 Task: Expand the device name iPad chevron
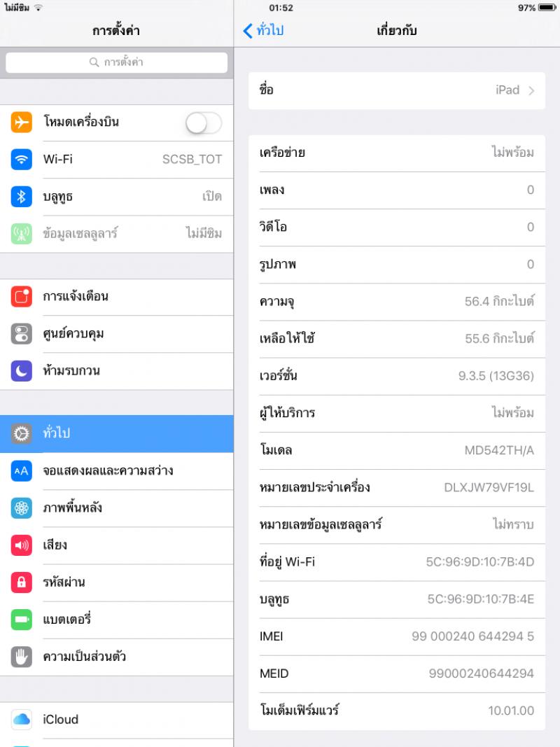coord(531,90)
